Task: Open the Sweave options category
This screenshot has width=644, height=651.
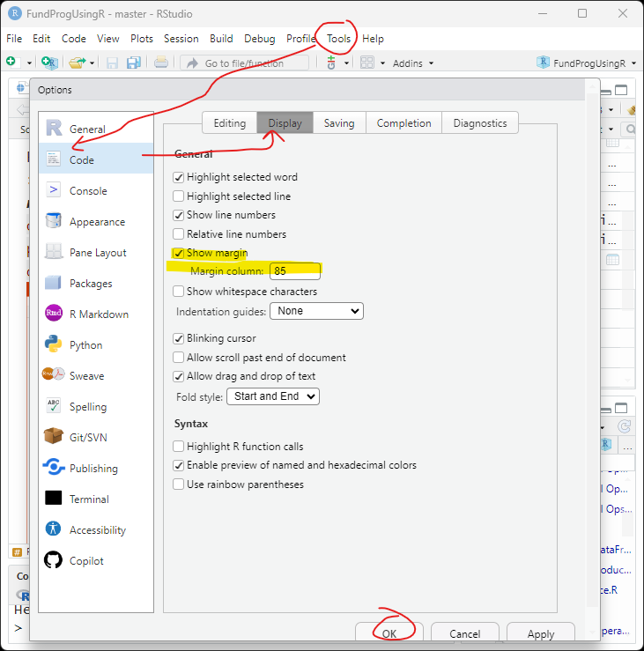Action: (x=96, y=376)
